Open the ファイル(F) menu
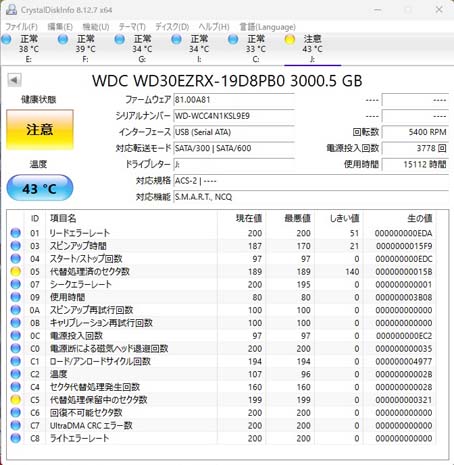The image size is (454, 465). [21, 27]
